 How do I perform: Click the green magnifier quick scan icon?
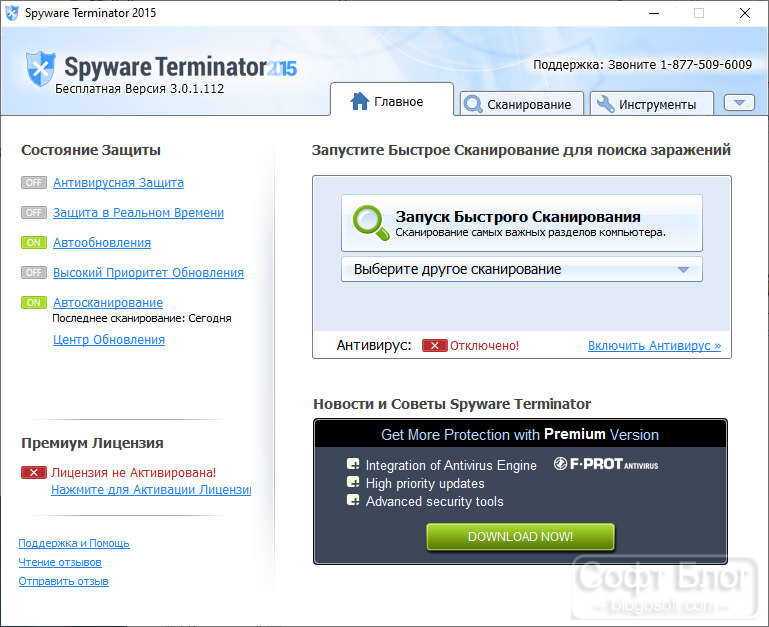click(x=371, y=223)
